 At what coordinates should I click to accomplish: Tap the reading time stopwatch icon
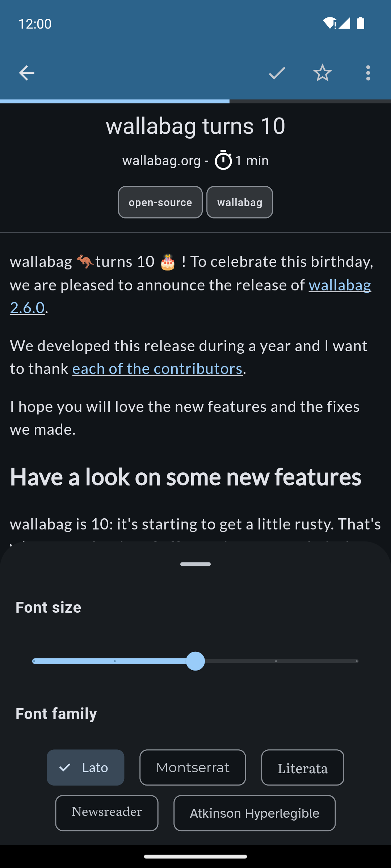[x=223, y=160]
